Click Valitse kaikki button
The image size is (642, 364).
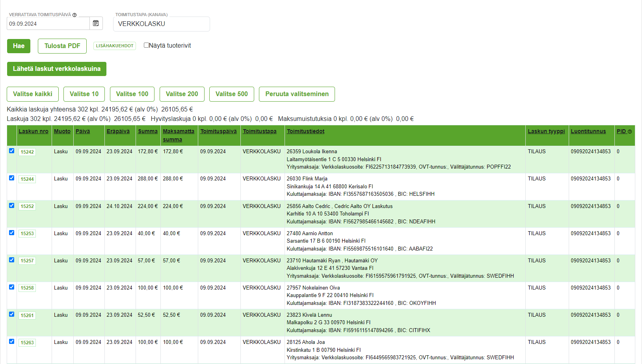coord(33,94)
